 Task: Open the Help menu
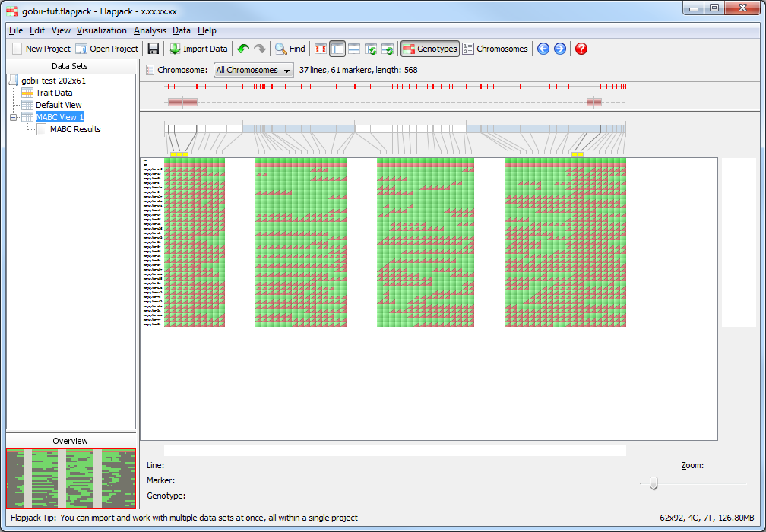tap(207, 30)
